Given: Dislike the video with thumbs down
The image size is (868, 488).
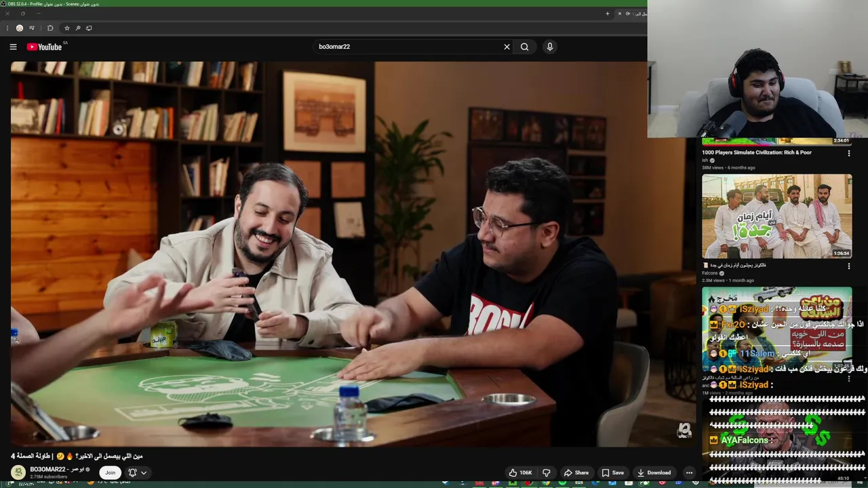Looking at the screenshot, I should (547, 472).
